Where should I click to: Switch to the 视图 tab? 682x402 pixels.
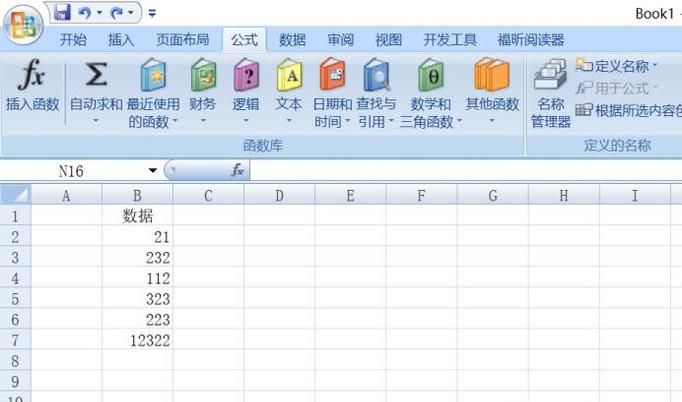(388, 40)
